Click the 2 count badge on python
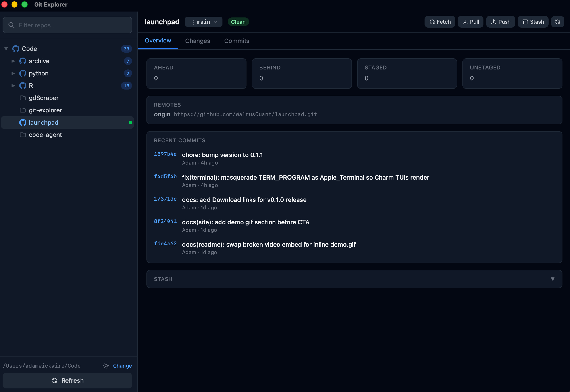This screenshot has width=570, height=392. tap(128, 73)
